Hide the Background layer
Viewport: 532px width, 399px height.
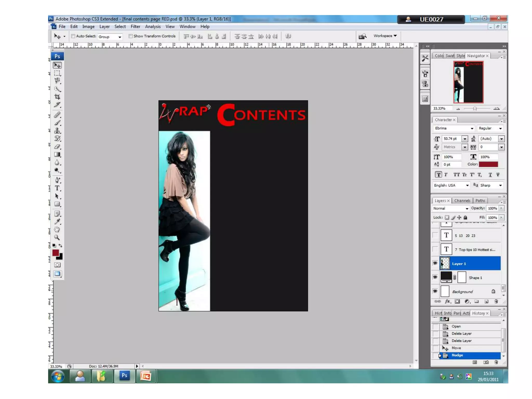435,291
